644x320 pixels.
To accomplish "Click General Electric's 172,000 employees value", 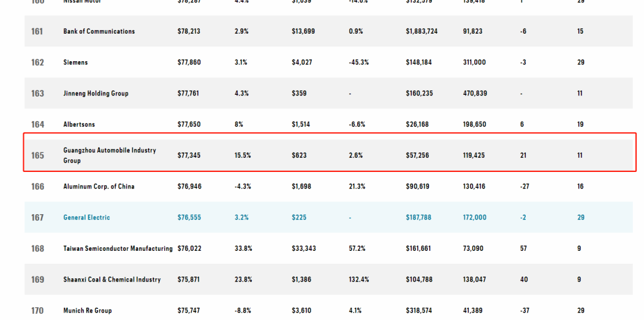I will coord(474,217).
